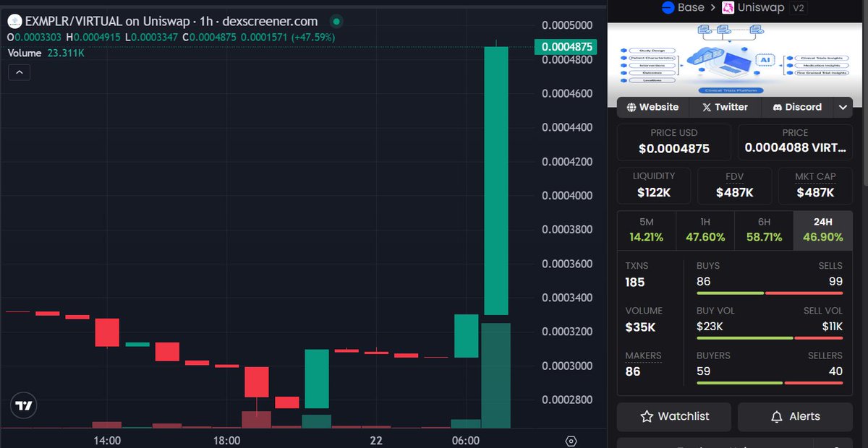Open the project Website link
The height and width of the screenshot is (448, 868).
652,107
